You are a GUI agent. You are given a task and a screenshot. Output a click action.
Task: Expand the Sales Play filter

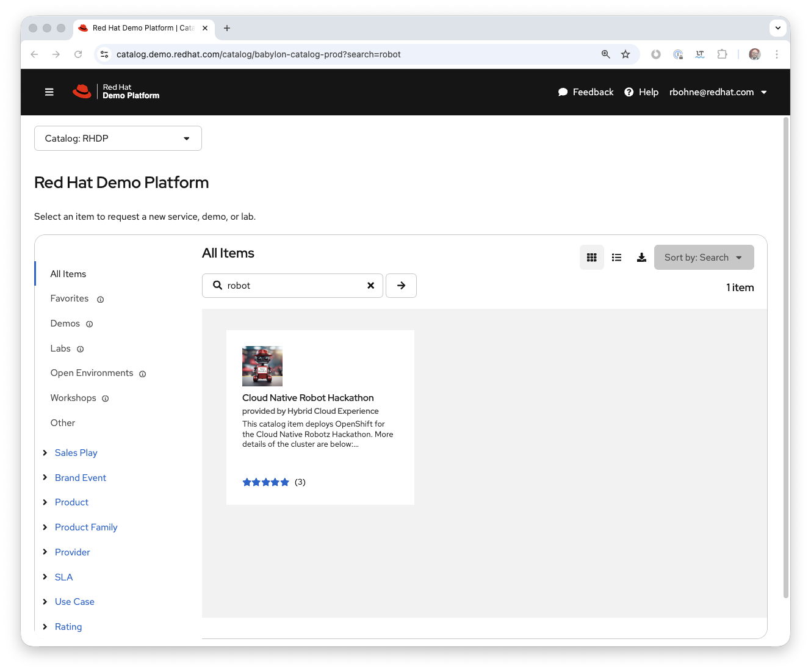click(x=45, y=453)
